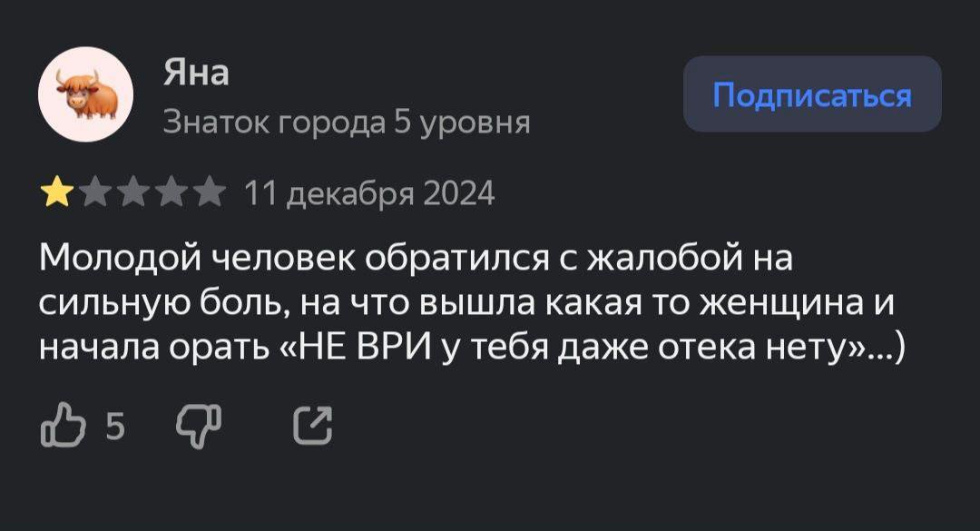
Task: Click the line starting with начала орать
Action: point(471,347)
